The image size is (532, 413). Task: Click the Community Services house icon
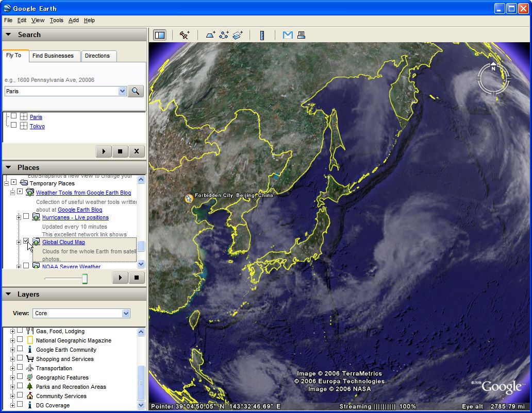pos(30,395)
